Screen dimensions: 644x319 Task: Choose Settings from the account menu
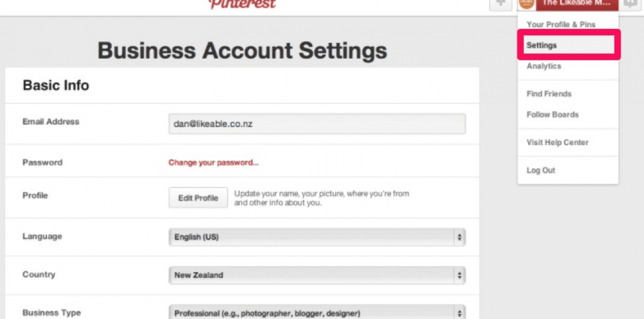(542, 45)
